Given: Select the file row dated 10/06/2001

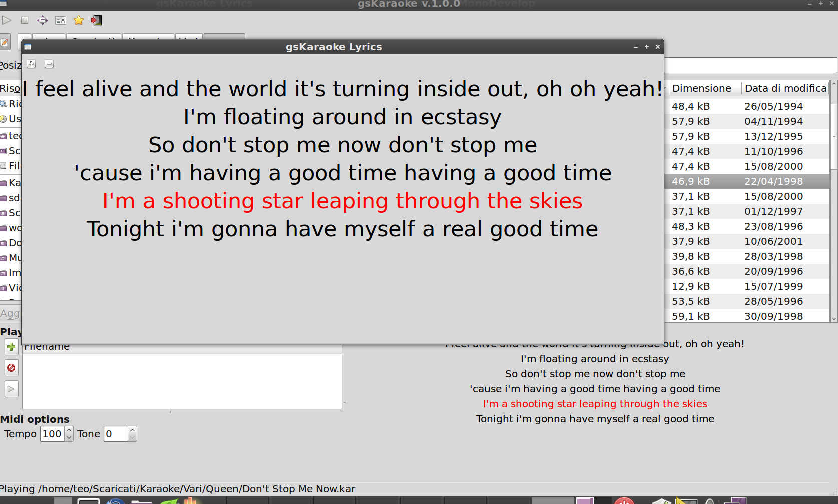Looking at the screenshot, I should (x=747, y=241).
